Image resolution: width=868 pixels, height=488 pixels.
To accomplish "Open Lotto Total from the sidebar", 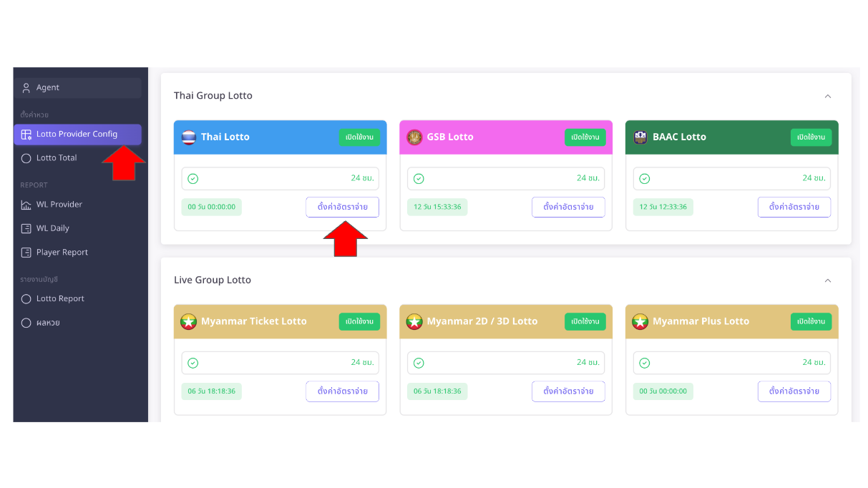I will [27, 157].
